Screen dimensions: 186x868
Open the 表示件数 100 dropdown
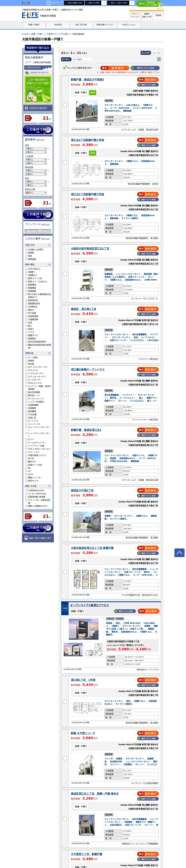tap(156, 53)
